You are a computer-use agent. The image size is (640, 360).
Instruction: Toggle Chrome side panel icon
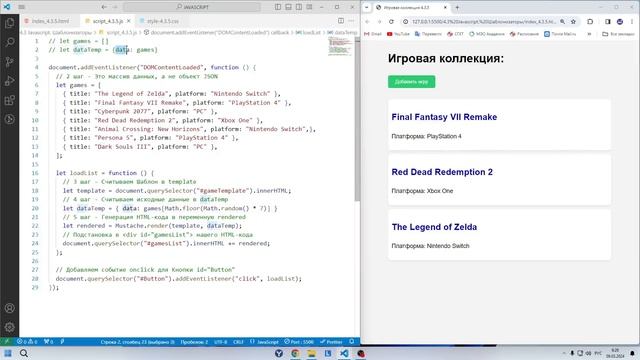pyautogui.click(x=608, y=22)
